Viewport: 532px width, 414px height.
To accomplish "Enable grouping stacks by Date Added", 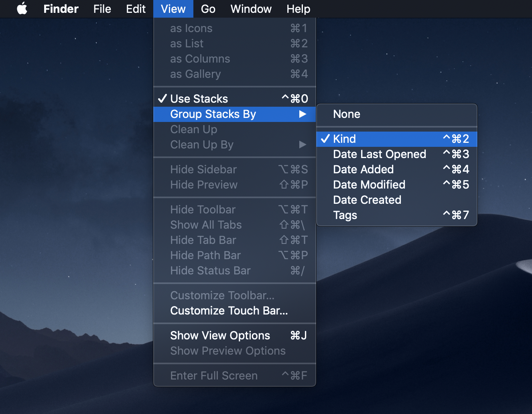I will click(363, 169).
